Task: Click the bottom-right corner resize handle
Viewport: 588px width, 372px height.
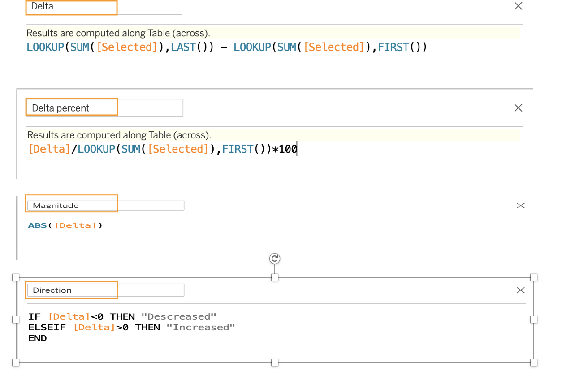Action: (533, 362)
